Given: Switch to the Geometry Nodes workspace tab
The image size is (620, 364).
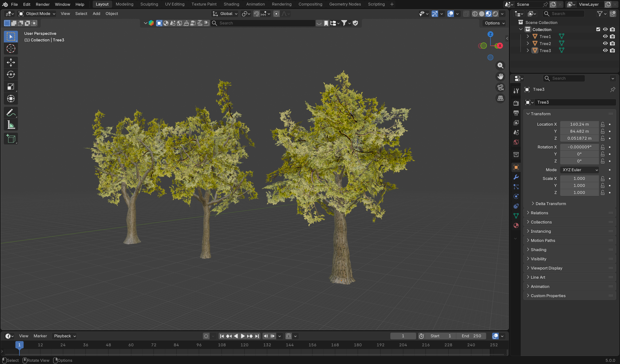Looking at the screenshot, I should 345,4.
